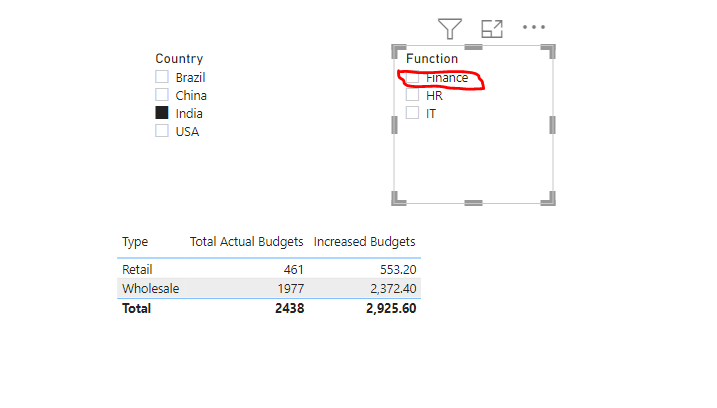
Task: Tick the China checkbox
Action: click(x=162, y=95)
